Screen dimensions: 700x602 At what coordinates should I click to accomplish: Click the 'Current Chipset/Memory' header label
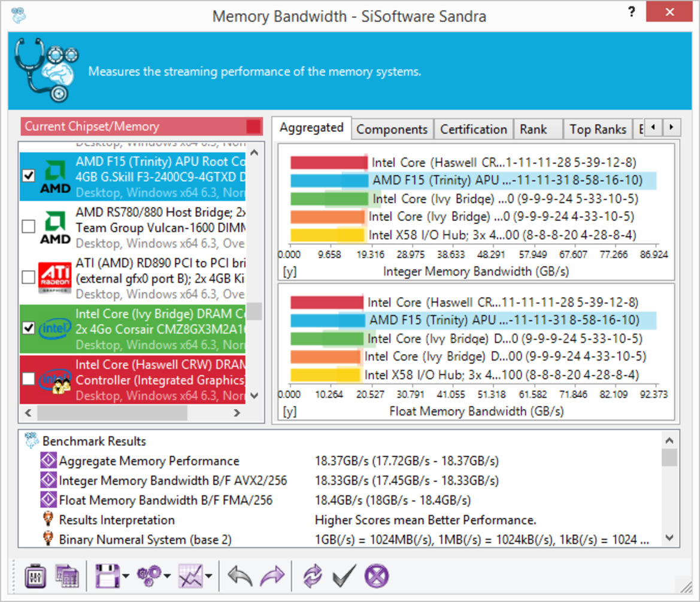92,126
